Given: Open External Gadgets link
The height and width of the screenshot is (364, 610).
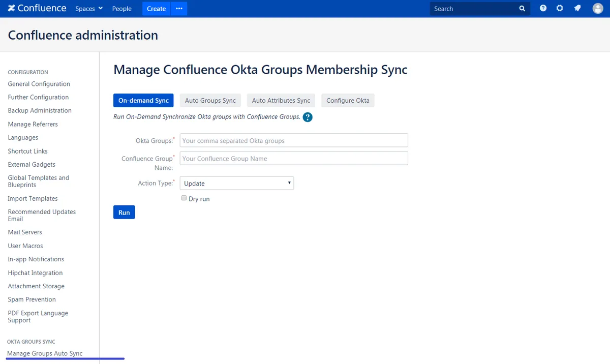Looking at the screenshot, I should 32,164.
